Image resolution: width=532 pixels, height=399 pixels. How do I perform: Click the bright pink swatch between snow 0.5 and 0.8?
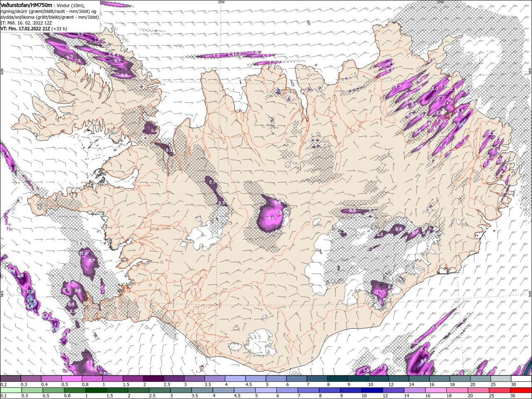tap(71, 379)
